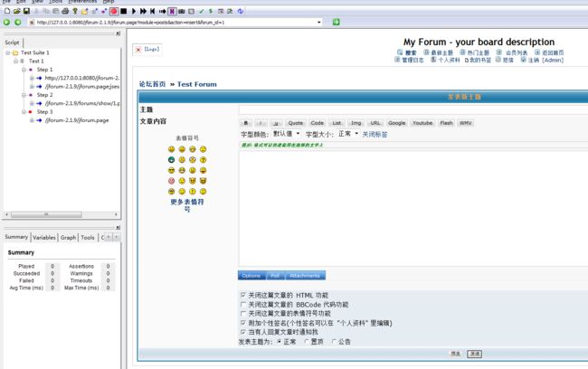Click the Youtube BBCode button
The width and height of the screenshot is (588, 369).
click(x=422, y=123)
